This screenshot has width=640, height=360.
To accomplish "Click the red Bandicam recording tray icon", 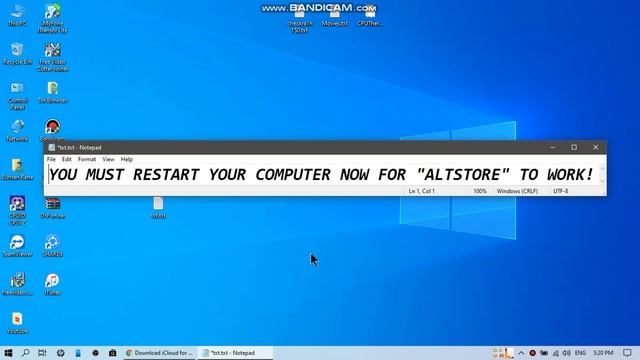I will pos(533,353).
